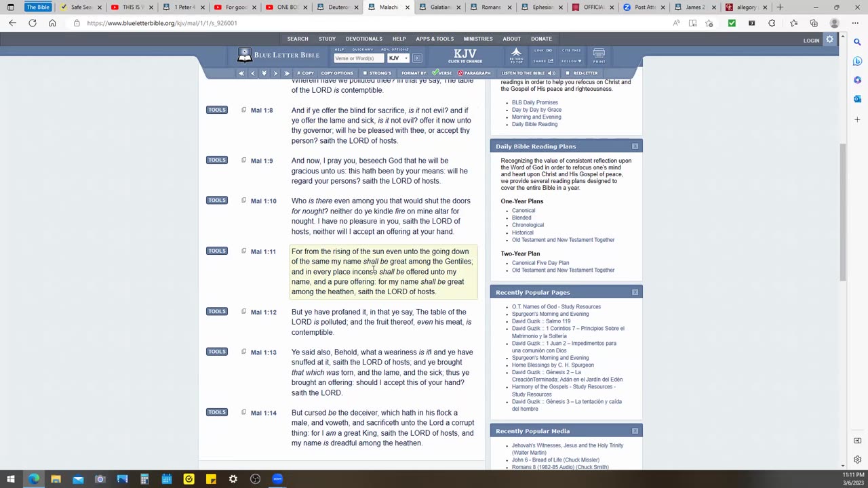Click KJV click to change banner

point(465,56)
